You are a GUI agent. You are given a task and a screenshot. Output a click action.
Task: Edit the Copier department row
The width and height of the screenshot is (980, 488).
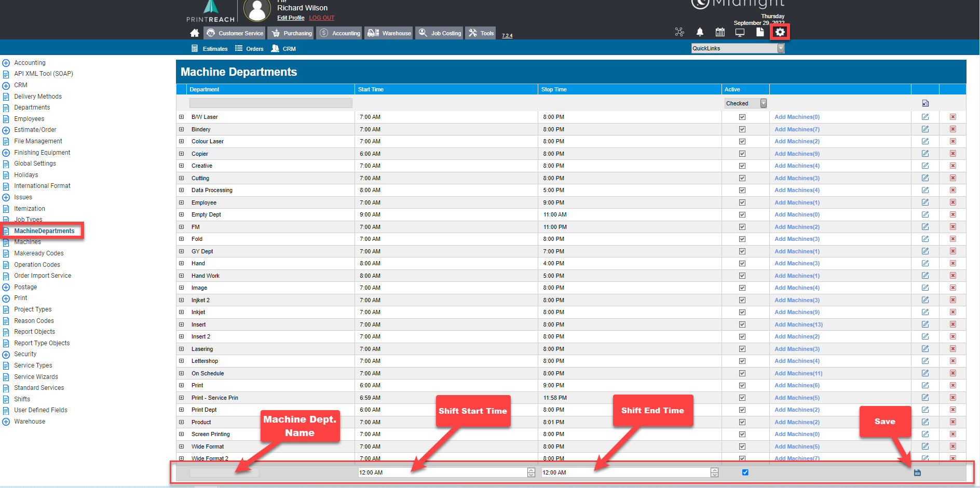point(925,154)
